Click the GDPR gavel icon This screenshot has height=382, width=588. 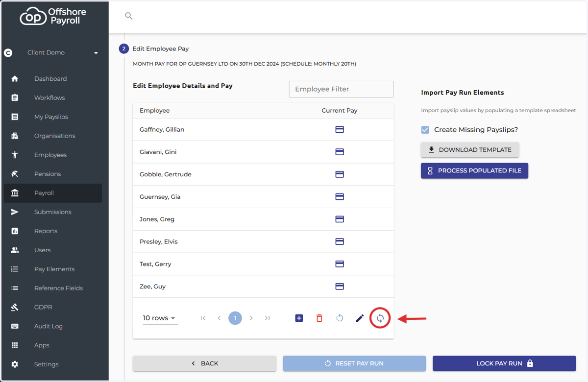click(x=15, y=307)
